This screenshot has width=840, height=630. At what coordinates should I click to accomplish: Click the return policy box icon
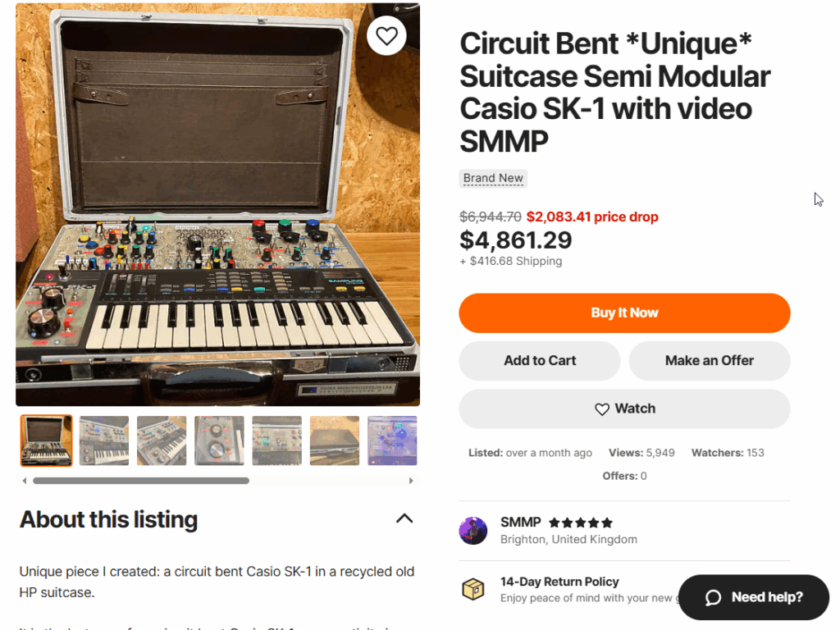pyautogui.click(x=473, y=589)
